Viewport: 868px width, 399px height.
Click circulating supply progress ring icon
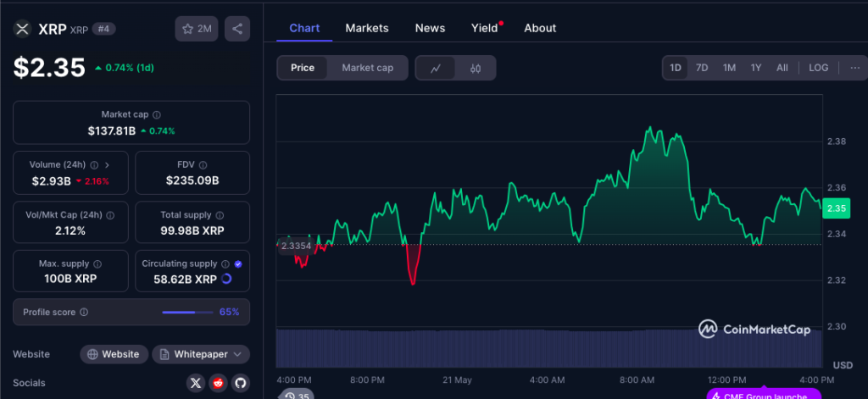226,279
